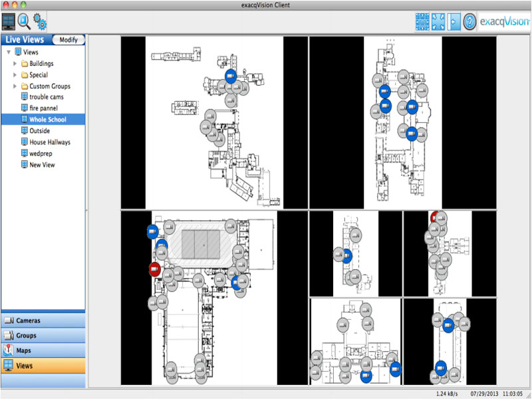Open Config setup with the gears icon
The height and width of the screenshot is (399, 532).
click(x=40, y=21)
